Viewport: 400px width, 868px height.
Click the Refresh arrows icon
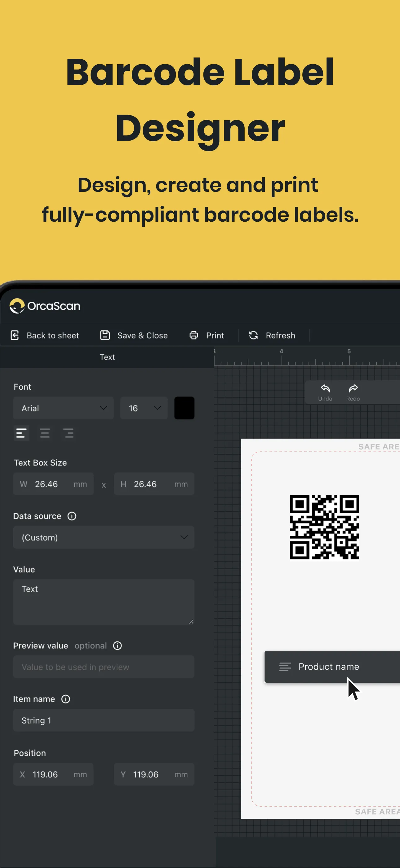(254, 335)
